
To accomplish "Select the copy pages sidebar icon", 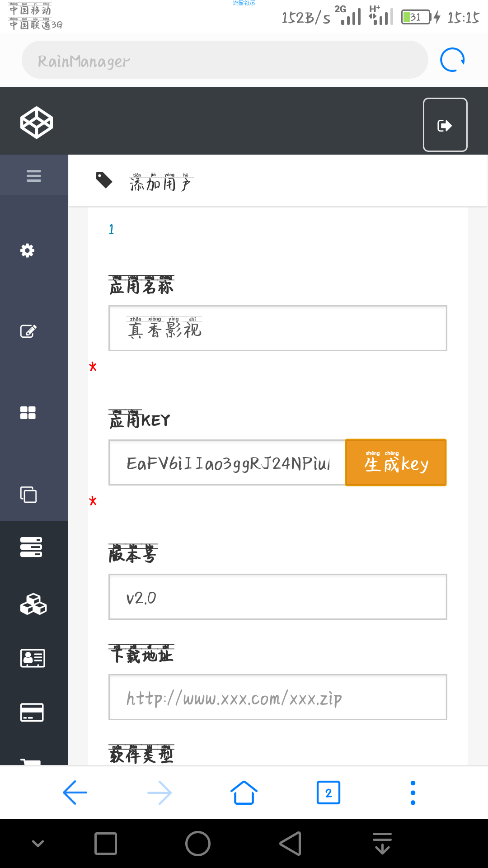I will (x=28, y=494).
